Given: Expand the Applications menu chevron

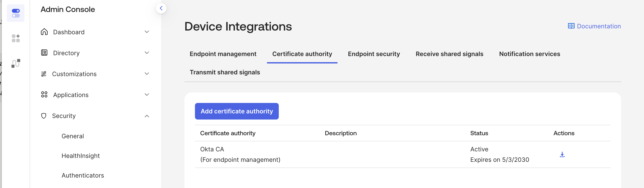Looking at the screenshot, I should click(147, 95).
